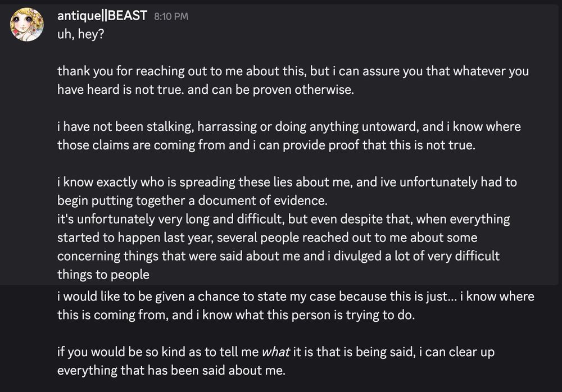Click the line starting "i know exactly who"
Image resolution: width=562 pixels, height=392 pixels.
pos(287,183)
